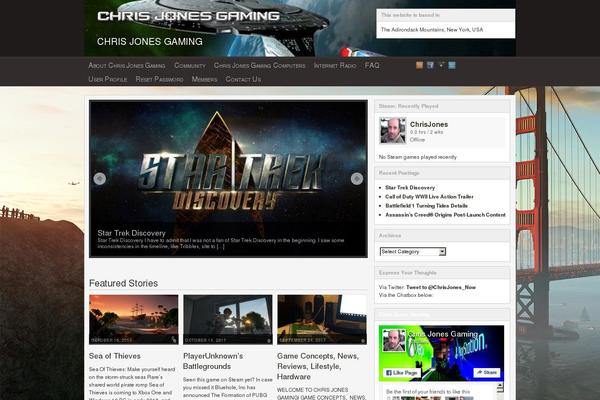Open About Chris Jones Gaming menu
Screen dimensions: 600x400
(127, 65)
